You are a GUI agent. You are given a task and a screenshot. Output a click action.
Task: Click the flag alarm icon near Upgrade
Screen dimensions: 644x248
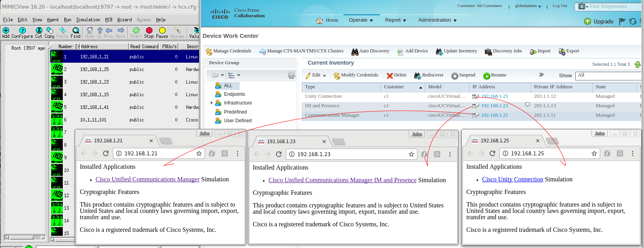click(x=622, y=21)
